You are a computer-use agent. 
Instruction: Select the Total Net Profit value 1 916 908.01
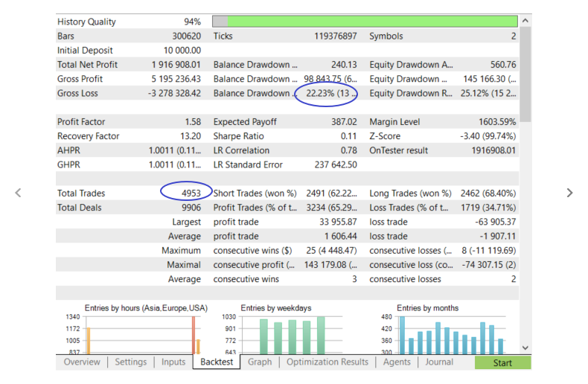(x=176, y=65)
